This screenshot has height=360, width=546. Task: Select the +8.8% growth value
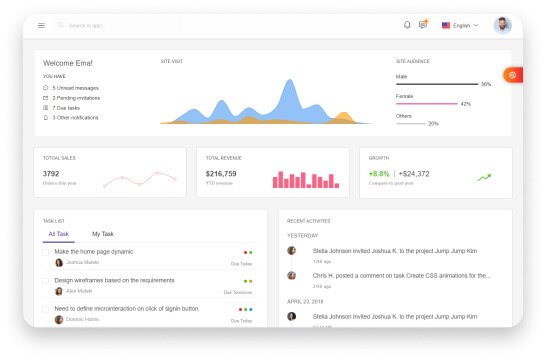(x=379, y=174)
